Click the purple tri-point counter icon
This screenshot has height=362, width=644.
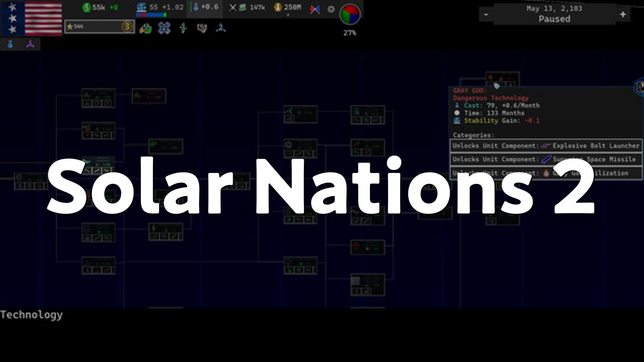click(x=221, y=28)
